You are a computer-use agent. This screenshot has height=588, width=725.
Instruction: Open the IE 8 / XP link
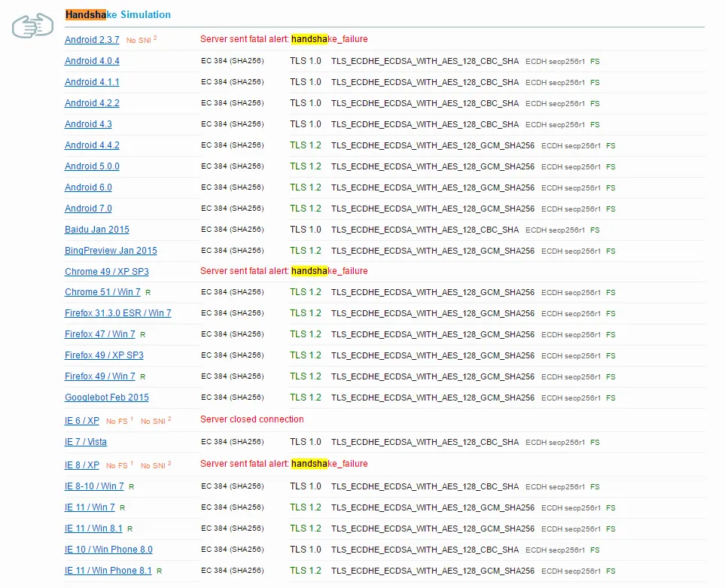(82, 465)
